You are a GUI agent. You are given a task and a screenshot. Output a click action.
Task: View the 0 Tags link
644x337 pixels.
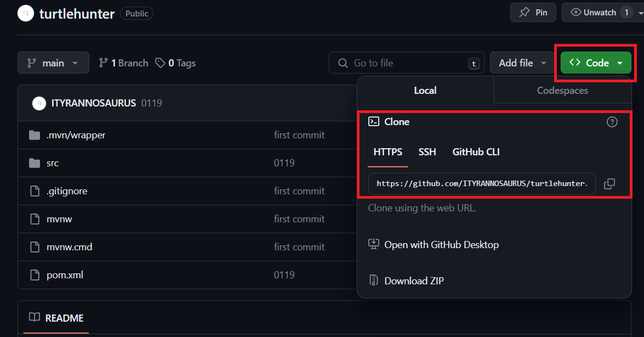point(175,63)
